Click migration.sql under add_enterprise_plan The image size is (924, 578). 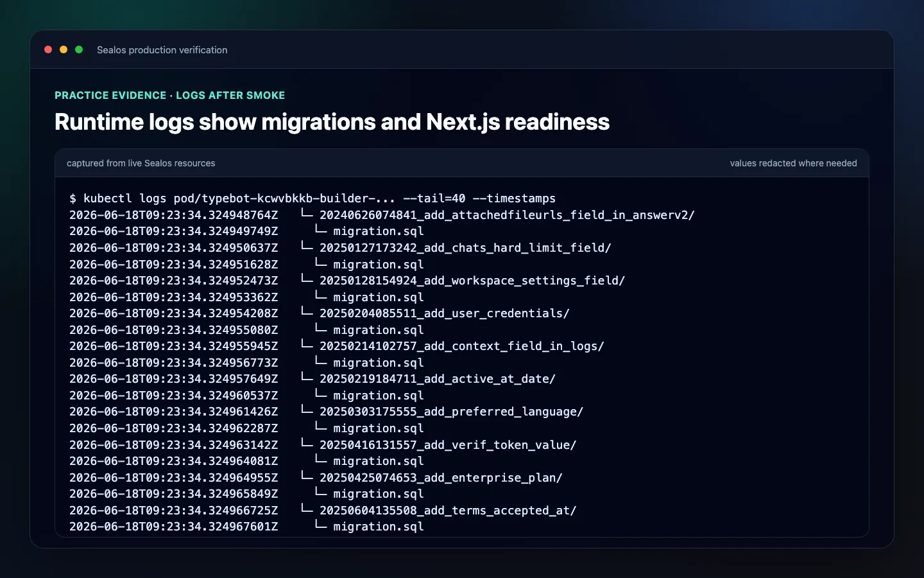(x=379, y=494)
